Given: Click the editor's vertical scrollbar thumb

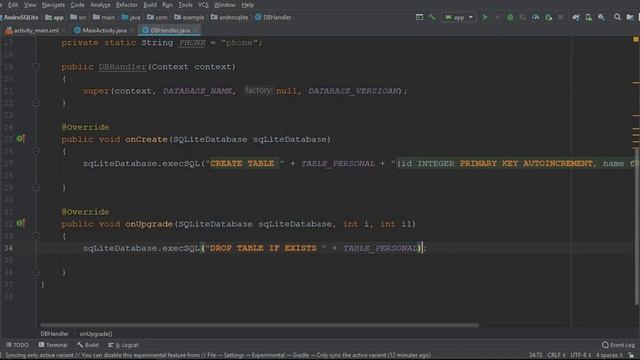Looking at the screenshot, I should [x=637, y=227].
